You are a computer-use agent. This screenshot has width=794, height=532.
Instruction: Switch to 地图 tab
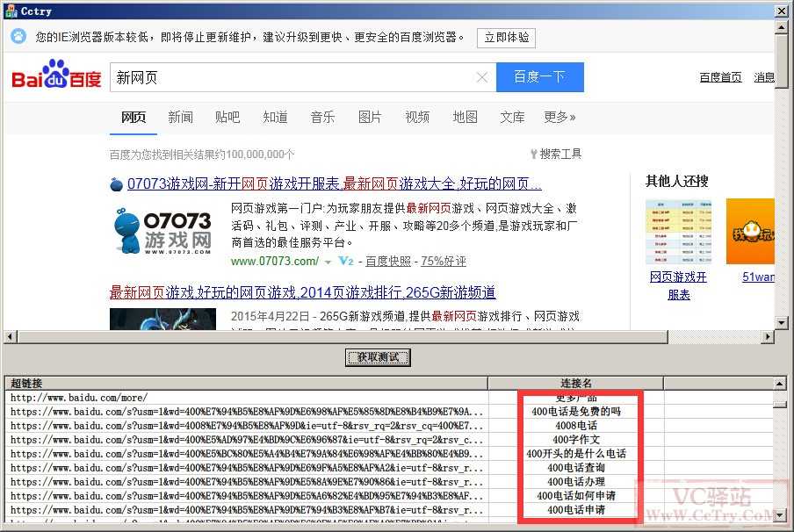tap(465, 118)
